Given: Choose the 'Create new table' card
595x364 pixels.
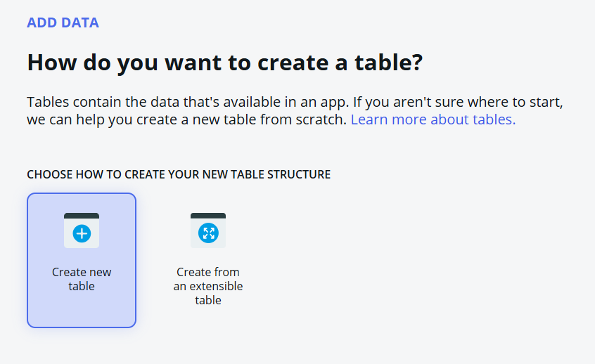Looking at the screenshot, I should tap(82, 260).
